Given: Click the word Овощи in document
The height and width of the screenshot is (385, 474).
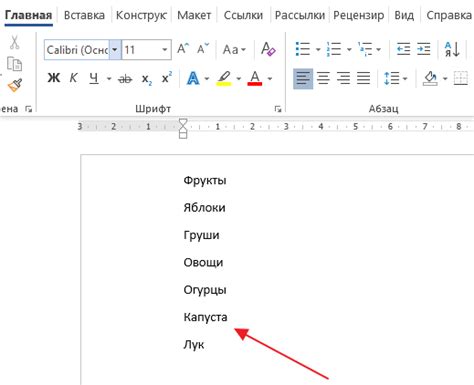Looking at the screenshot, I should (x=203, y=263).
